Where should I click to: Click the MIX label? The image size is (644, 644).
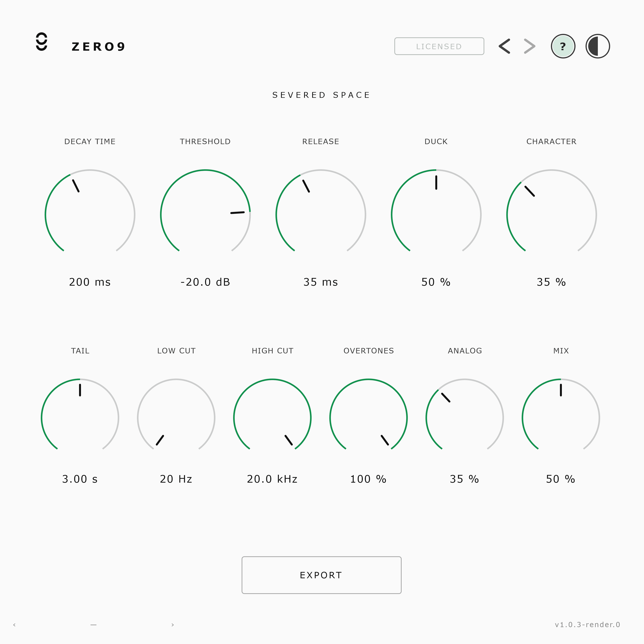(561, 351)
